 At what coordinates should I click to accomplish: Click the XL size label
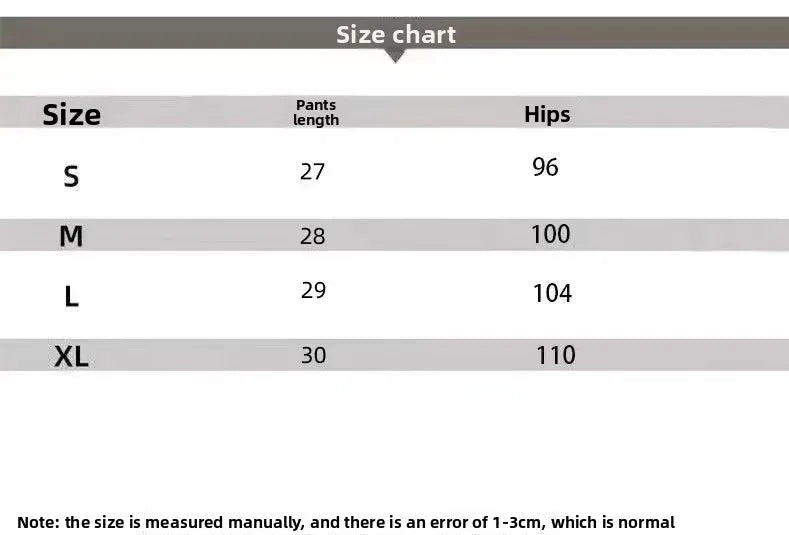71,355
